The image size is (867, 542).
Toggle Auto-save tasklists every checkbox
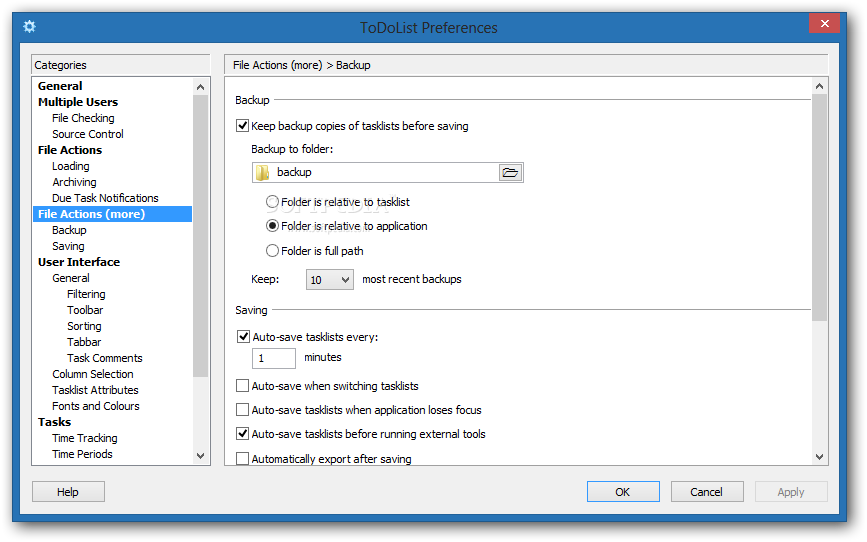243,336
